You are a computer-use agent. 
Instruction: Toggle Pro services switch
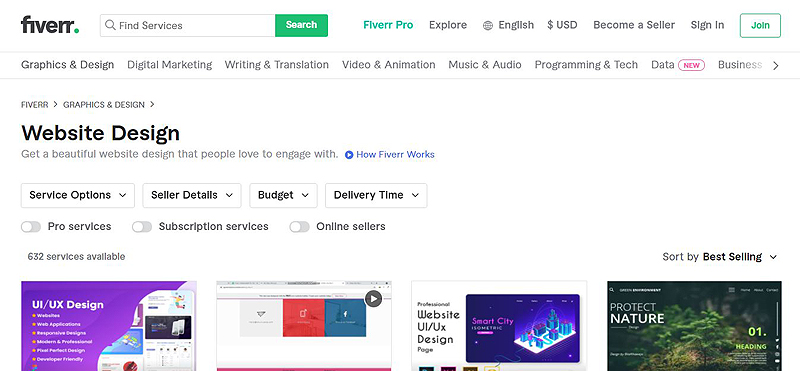pyautogui.click(x=31, y=227)
